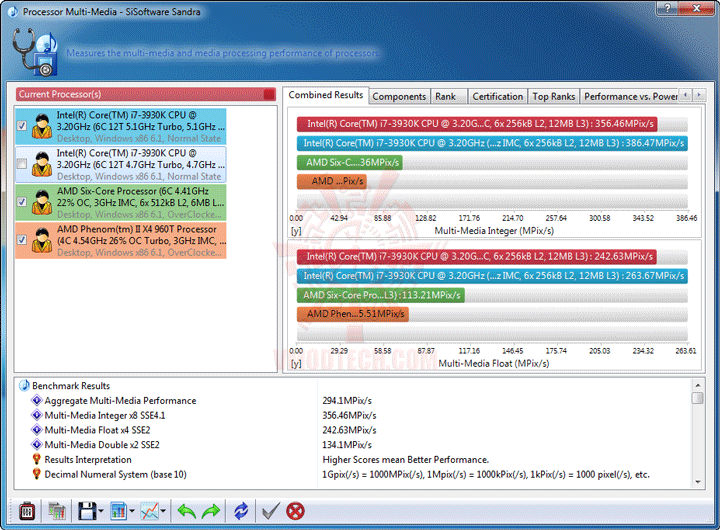The image size is (720, 530).
Task: Click the green forward arrow
Action: pyautogui.click(x=211, y=511)
